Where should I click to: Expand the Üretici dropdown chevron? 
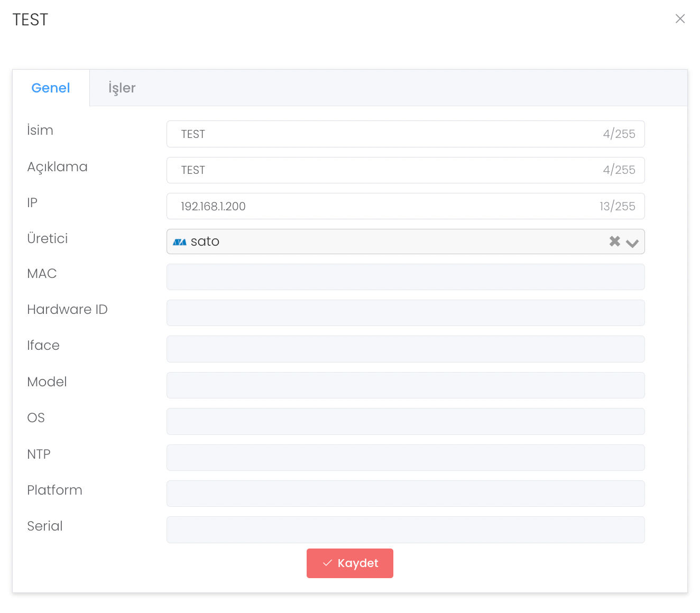pos(632,243)
